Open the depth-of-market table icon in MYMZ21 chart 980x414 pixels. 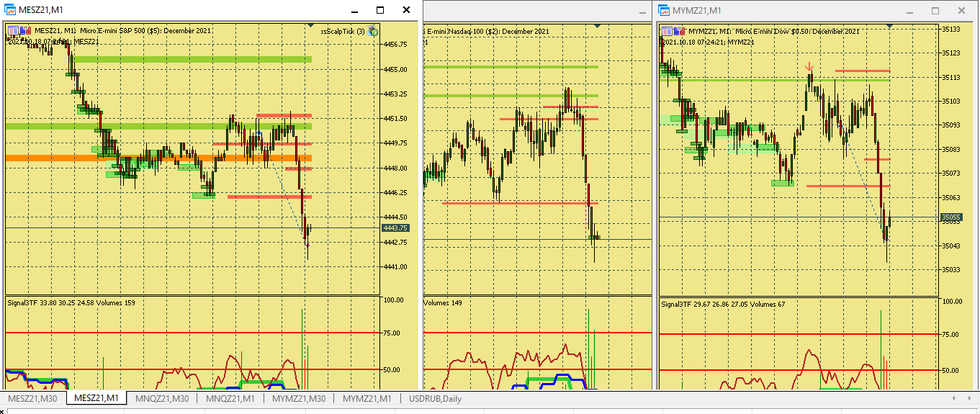(x=667, y=31)
